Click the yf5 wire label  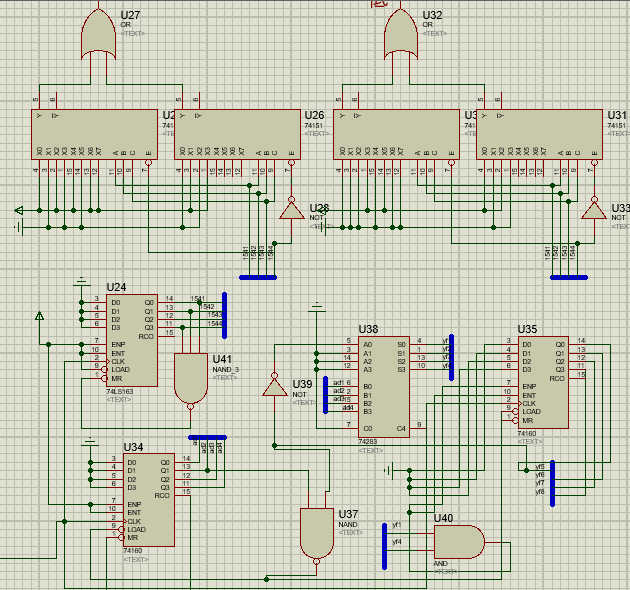tap(540, 467)
